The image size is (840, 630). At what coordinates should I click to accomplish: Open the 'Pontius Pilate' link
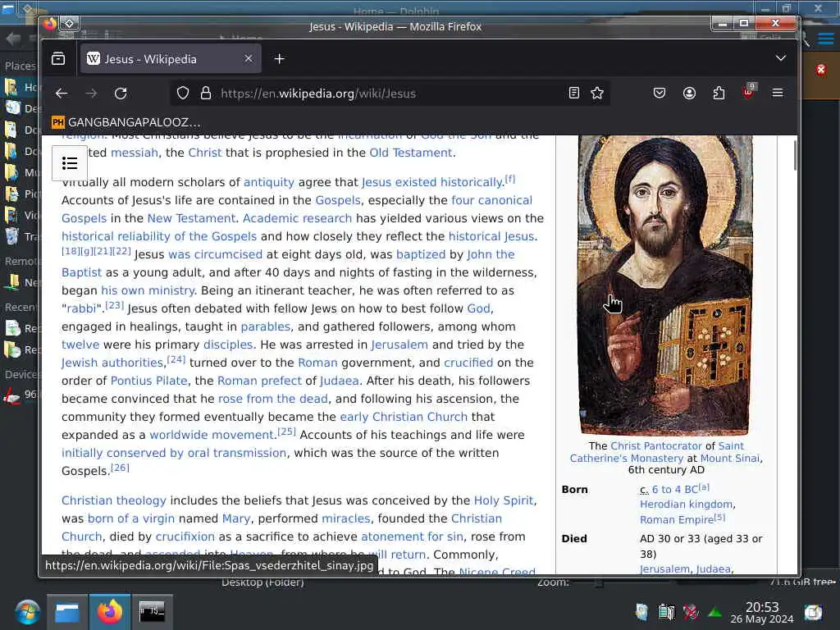point(149,381)
